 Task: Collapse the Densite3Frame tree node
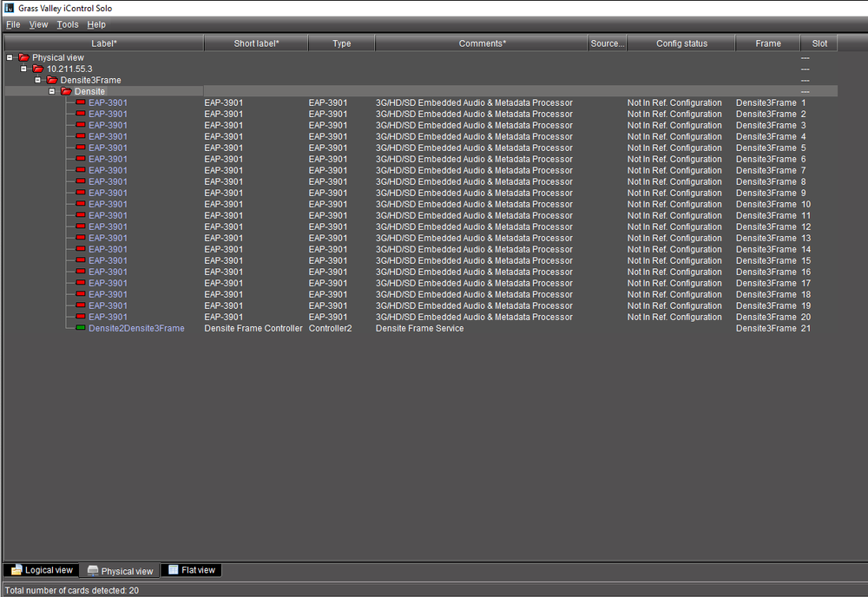coord(38,80)
